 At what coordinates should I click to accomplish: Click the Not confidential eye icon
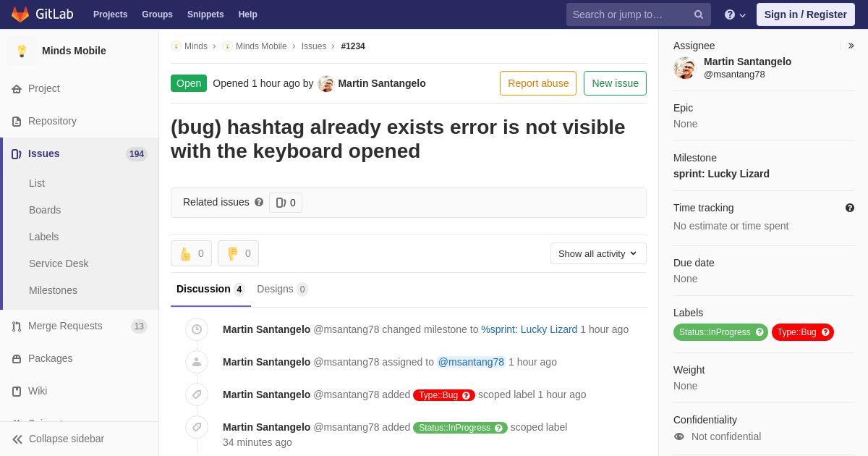click(x=678, y=436)
